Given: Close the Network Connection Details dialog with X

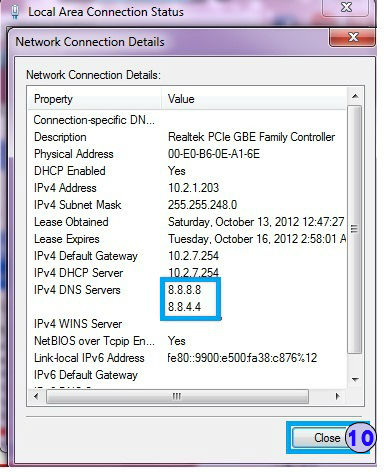Looking at the screenshot, I should point(352,37).
